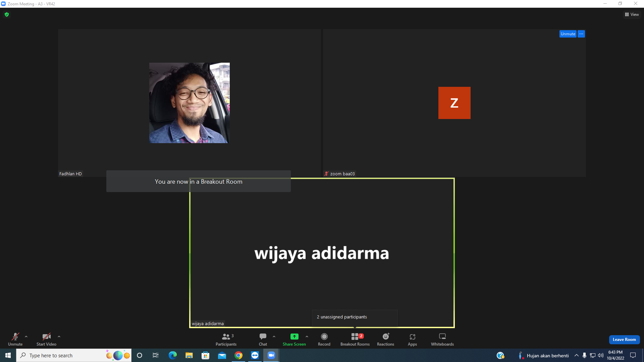Open the Windows Start menu
The width and height of the screenshot is (644, 362).
point(8,355)
